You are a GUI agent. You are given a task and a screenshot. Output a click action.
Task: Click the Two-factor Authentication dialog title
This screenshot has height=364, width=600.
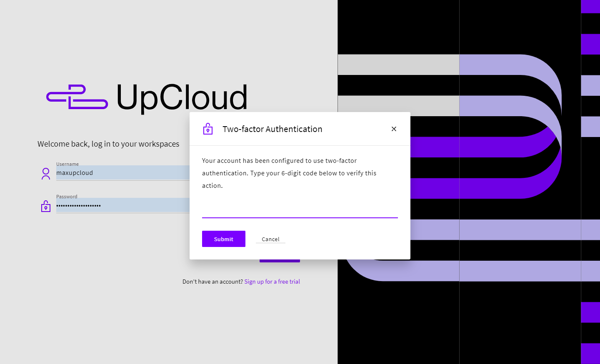click(272, 129)
